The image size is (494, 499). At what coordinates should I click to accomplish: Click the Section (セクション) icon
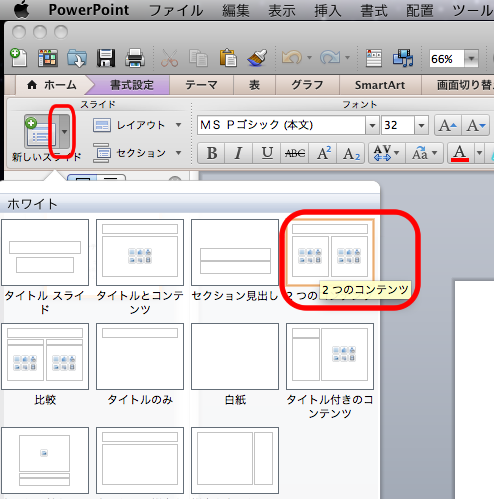pyautogui.click(x=102, y=153)
